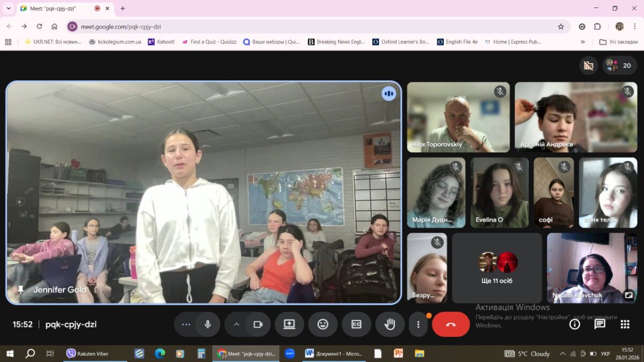Screen dimensions: 644x362
Task: Show the 20 participants list
Action: [620, 65]
